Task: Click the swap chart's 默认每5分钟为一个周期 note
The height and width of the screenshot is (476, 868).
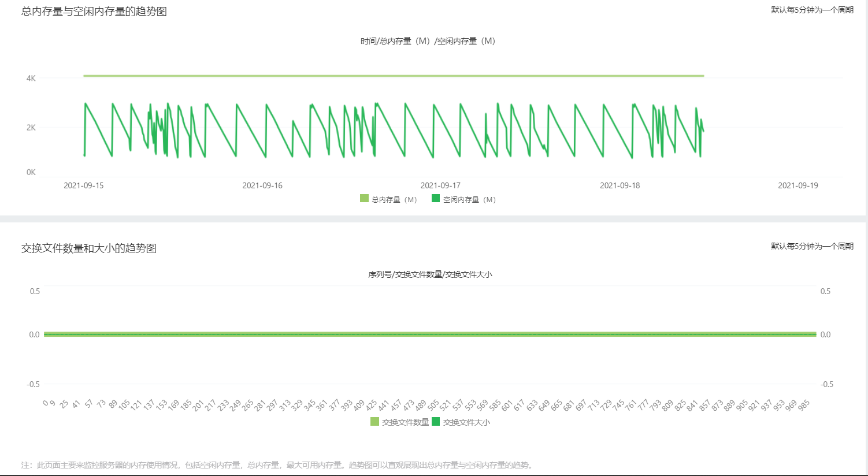Action: (812, 246)
